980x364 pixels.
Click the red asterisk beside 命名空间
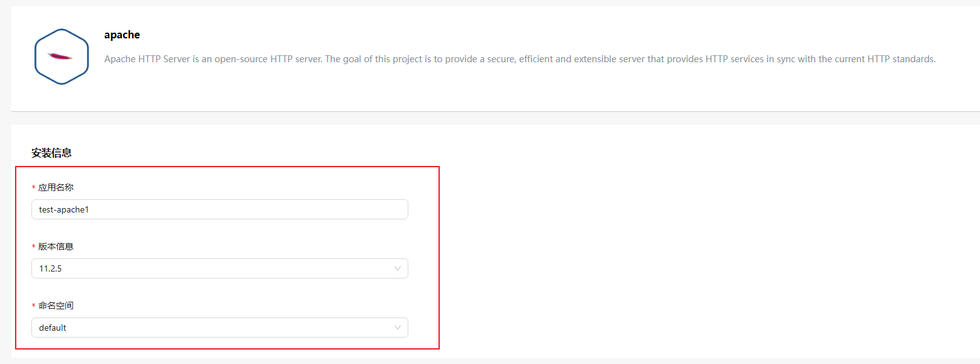click(33, 306)
